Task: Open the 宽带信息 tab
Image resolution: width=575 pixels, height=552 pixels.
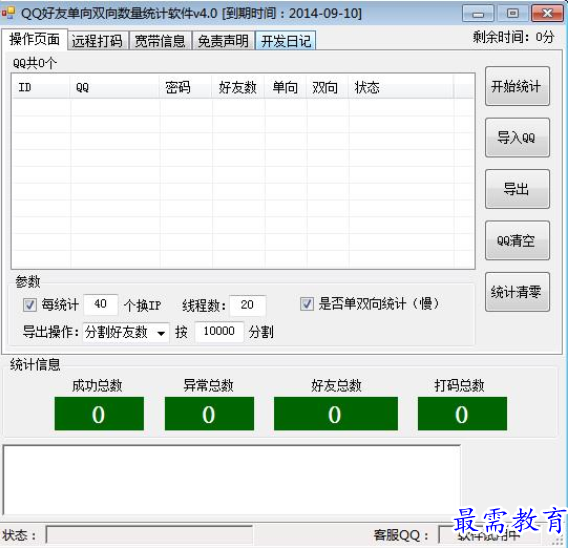Action: [x=160, y=40]
